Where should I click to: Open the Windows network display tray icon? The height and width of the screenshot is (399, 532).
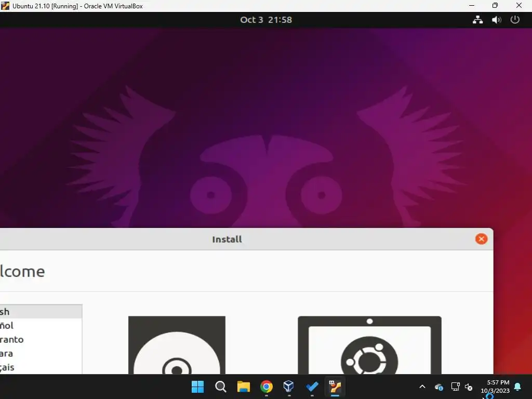[x=455, y=387]
